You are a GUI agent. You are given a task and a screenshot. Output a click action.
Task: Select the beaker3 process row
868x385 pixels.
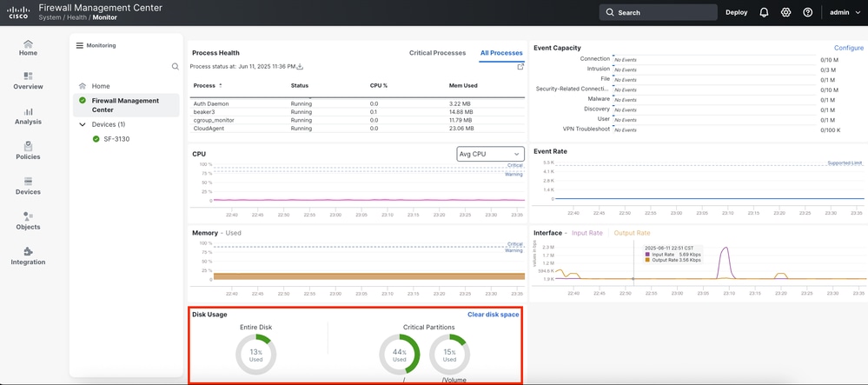(x=358, y=112)
